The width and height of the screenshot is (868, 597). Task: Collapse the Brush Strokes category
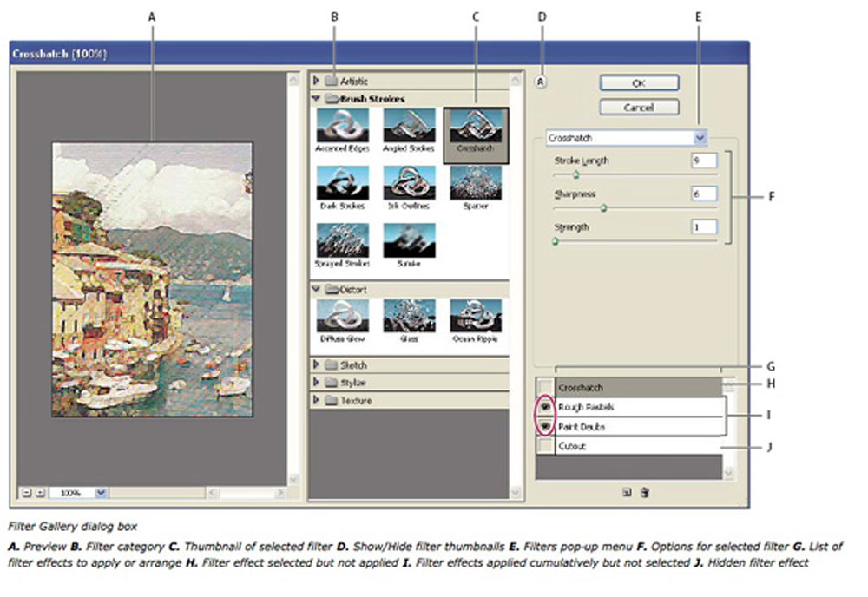[317, 99]
